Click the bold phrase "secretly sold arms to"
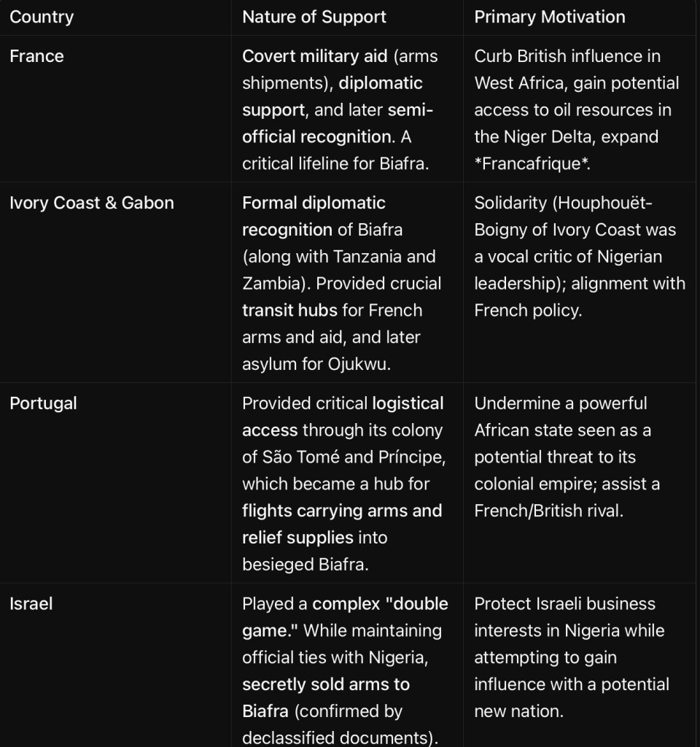The height and width of the screenshot is (747, 700). pos(326,684)
